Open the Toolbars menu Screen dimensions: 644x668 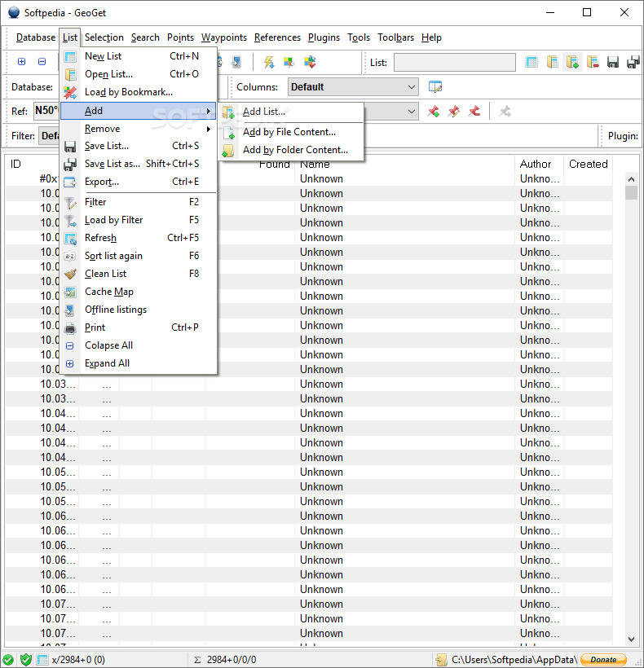395,37
